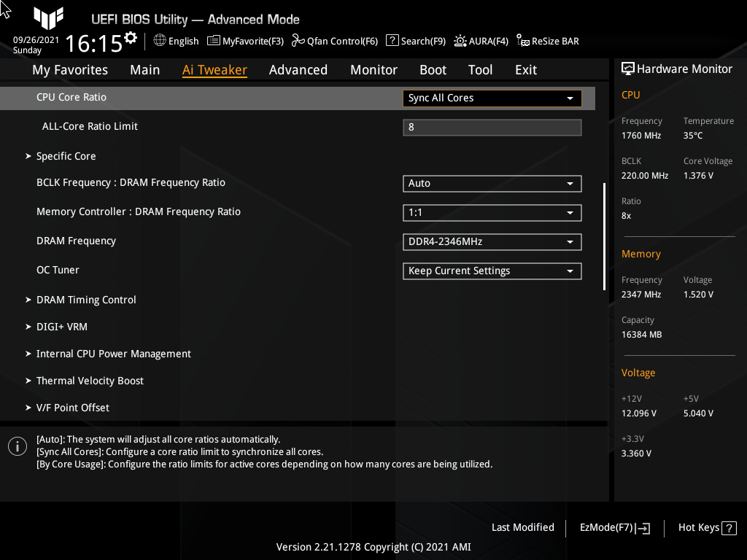747x560 pixels.
Task: Click Search(F9) label
Action: (x=423, y=42)
